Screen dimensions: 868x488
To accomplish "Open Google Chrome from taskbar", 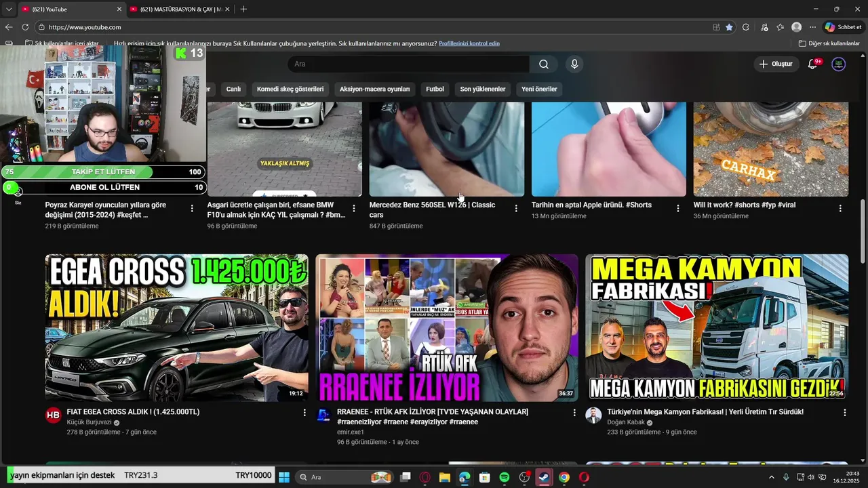I will point(564,477).
